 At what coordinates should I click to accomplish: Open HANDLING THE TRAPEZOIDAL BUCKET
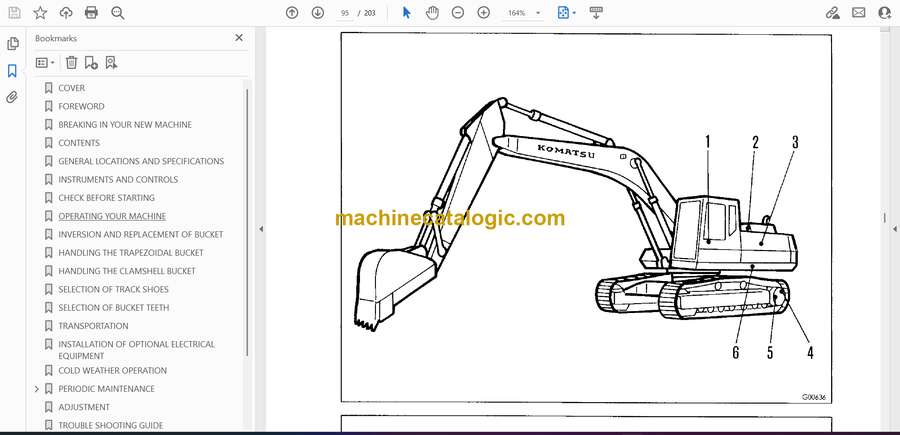point(131,253)
